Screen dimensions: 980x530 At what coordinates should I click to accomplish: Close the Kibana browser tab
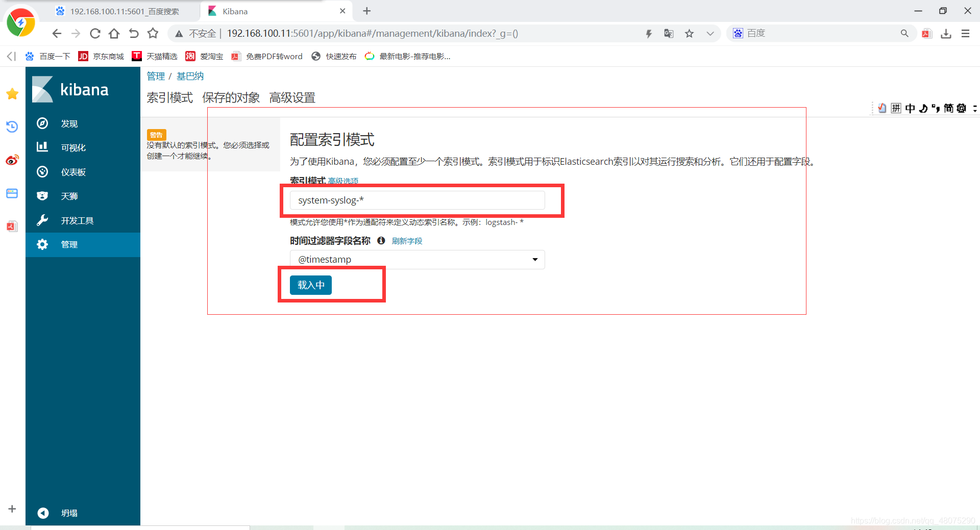[342, 11]
